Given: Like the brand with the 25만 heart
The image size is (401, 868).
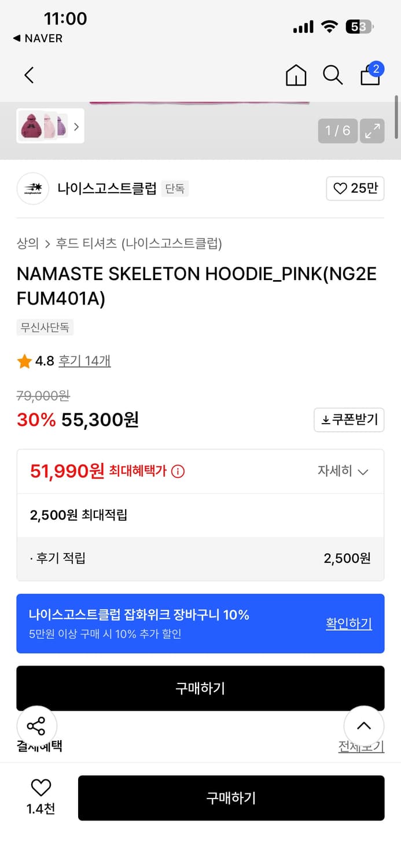Looking at the screenshot, I should tap(355, 188).
